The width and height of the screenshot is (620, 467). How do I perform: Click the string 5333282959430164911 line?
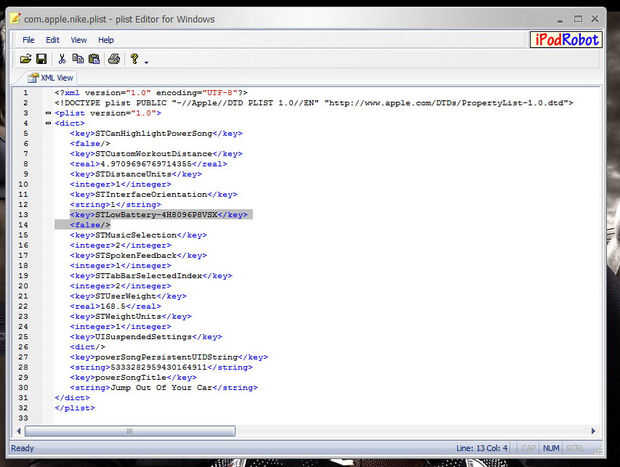click(161, 367)
